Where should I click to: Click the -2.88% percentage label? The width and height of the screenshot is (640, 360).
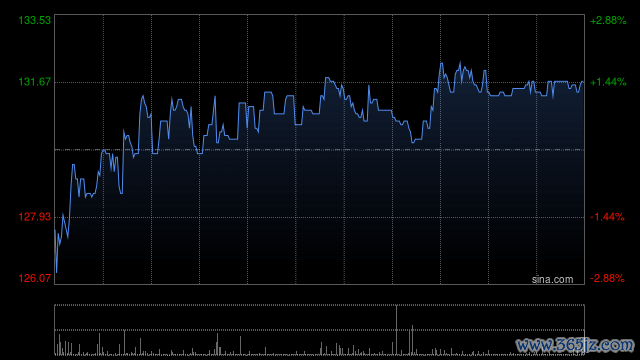(x=607, y=278)
